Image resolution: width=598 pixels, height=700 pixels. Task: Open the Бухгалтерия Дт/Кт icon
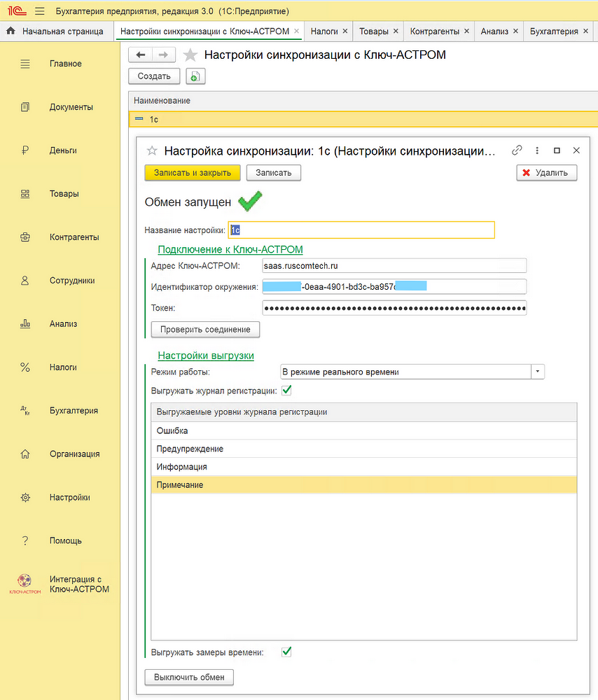(x=25, y=410)
